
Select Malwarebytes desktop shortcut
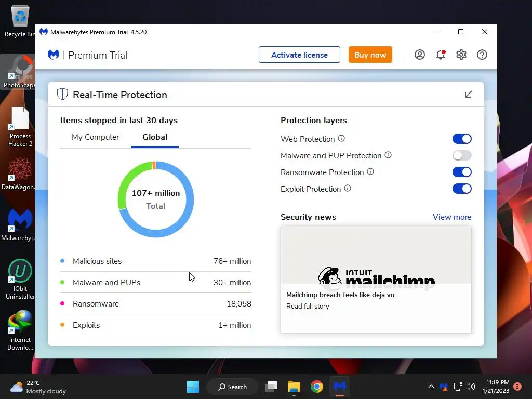coord(19,224)
